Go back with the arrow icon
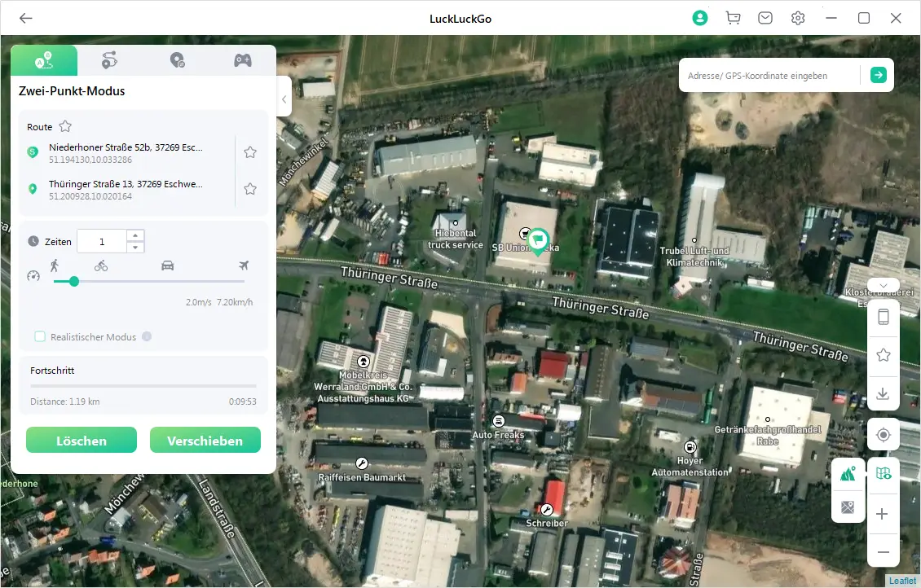The height and width of the screenshot is (588, 921). click(x=26, y=18)
